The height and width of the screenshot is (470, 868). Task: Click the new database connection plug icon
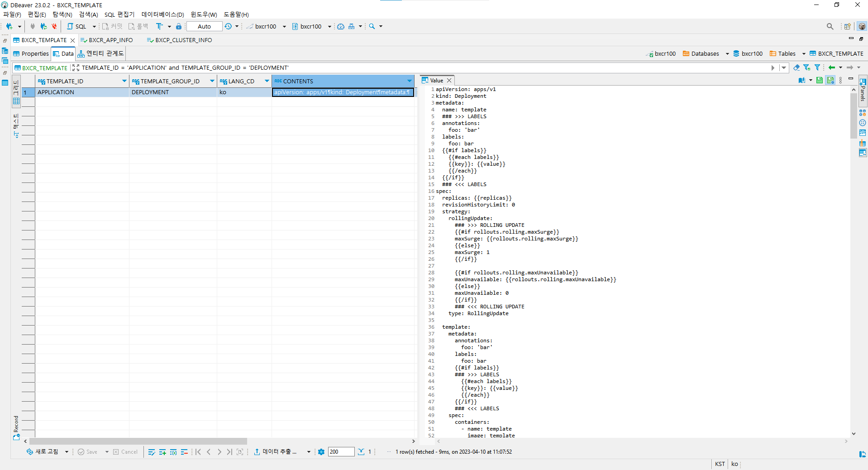9,26
